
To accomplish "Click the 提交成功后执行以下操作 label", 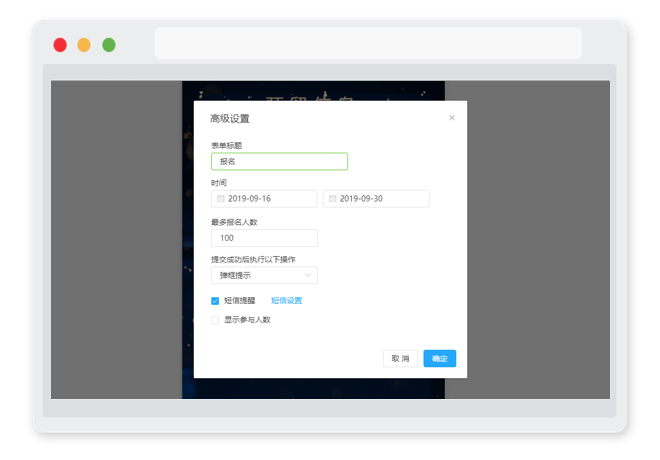I will [253, 259].
